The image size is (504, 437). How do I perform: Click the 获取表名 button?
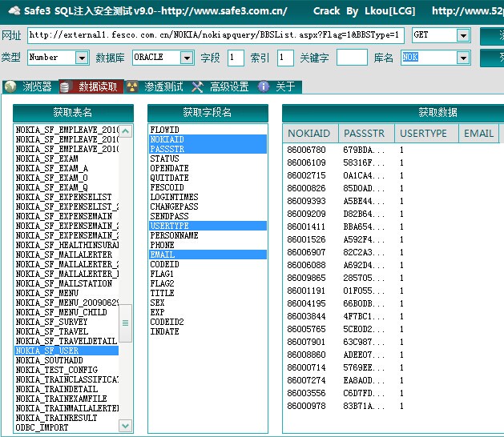(73, 112)
